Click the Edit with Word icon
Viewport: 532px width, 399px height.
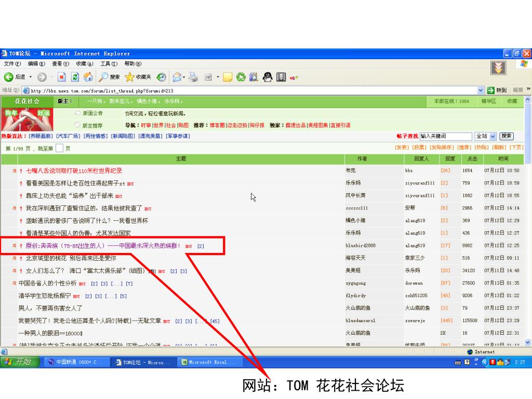[x=208, y=77]
